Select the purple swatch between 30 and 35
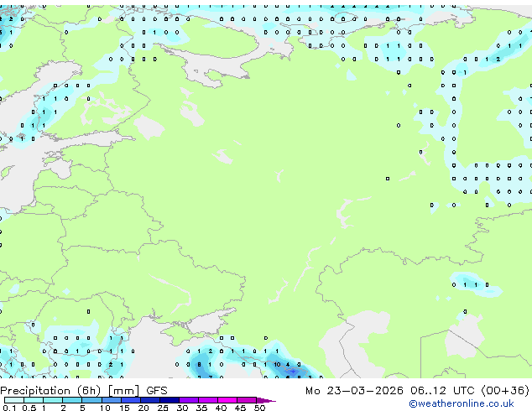The image size is (532, 411). (x=189, y=400)
